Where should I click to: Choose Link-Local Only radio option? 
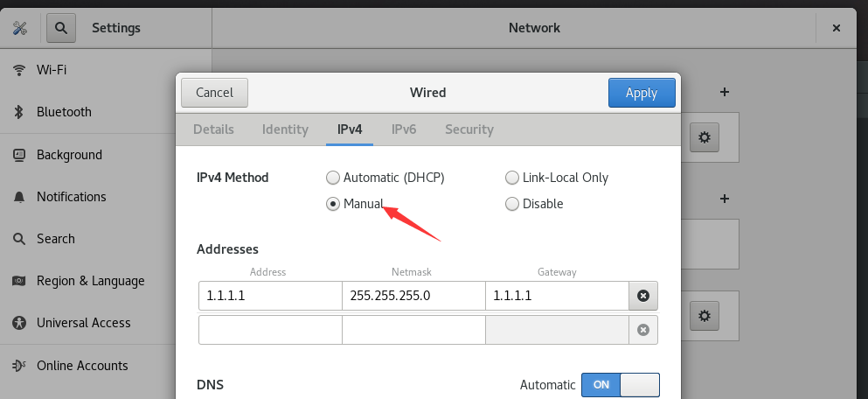point(556,178)
